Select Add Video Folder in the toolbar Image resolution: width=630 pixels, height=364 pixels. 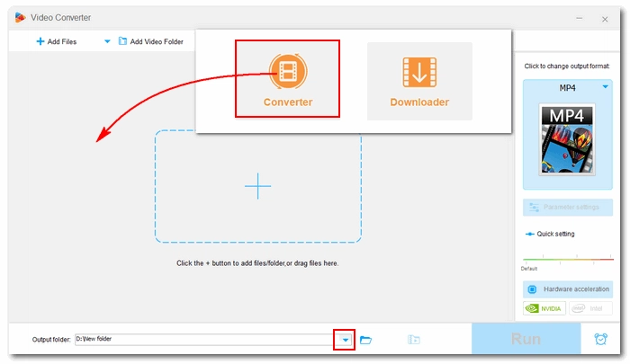point(150,41)
